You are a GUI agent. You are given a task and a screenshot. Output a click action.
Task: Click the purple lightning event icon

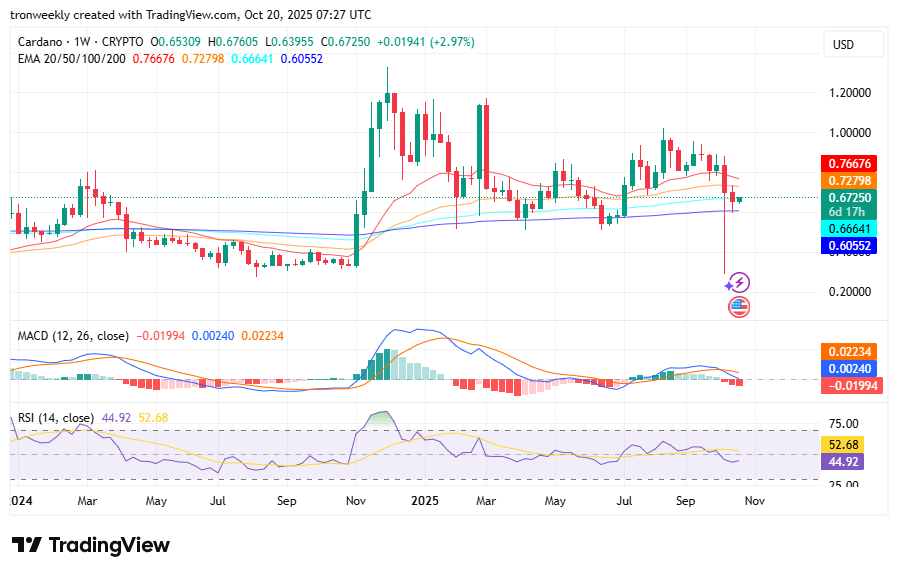pyautogui.click(x=738, y=283)
